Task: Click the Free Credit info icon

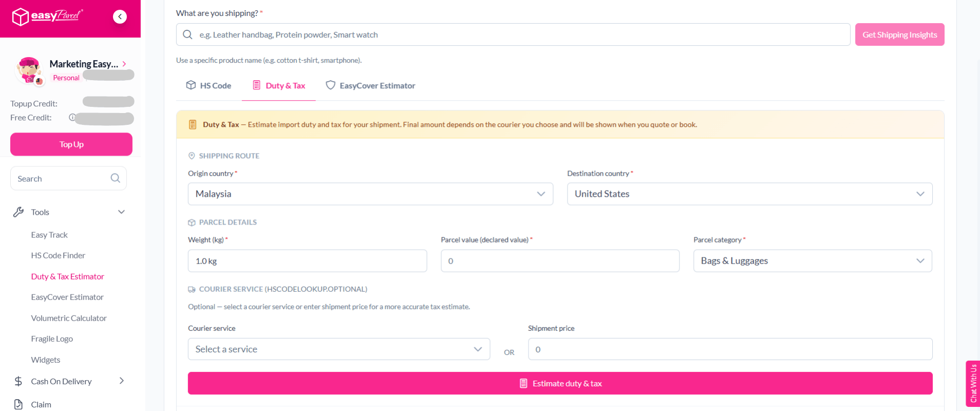Action: (x=72, y=118)
